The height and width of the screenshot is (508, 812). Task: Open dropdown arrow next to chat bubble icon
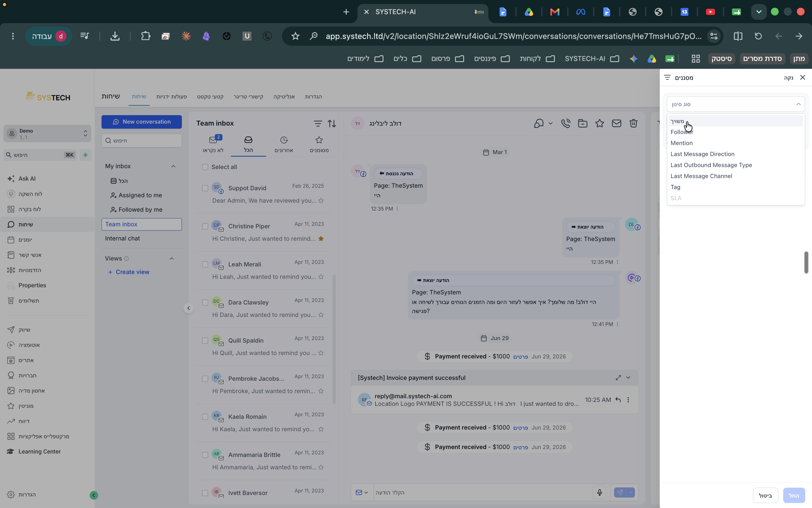[x=551, y=123]
